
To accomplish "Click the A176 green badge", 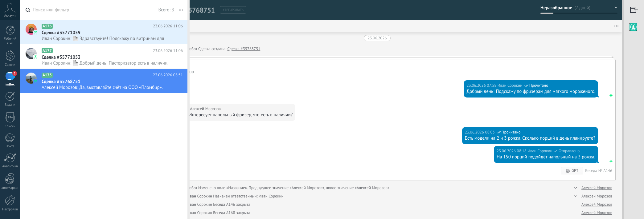I will pyautogui.click(x=47, y=26).
